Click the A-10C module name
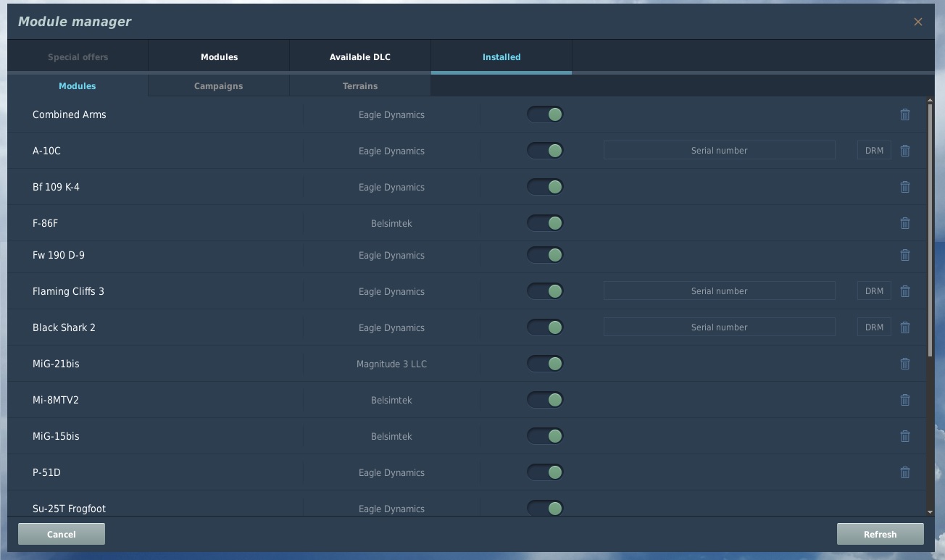 46,151
